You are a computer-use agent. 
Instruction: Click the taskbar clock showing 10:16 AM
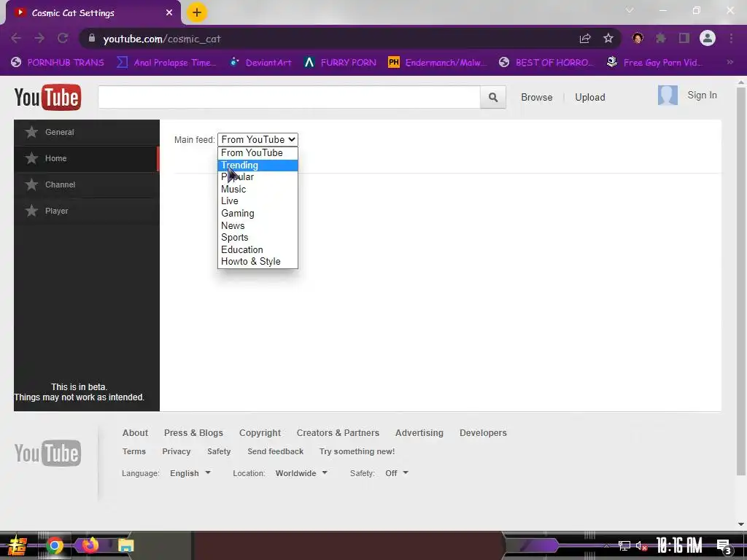[679, 545]
